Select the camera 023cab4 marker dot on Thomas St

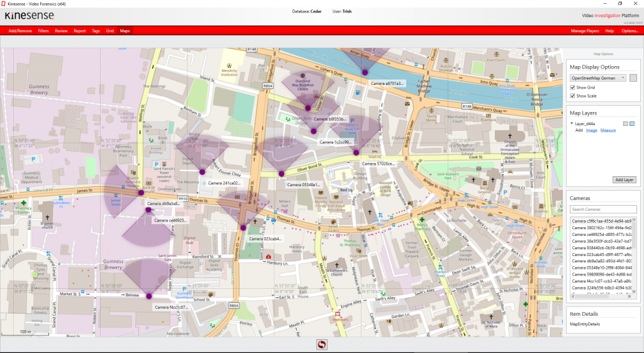(243, 228)
